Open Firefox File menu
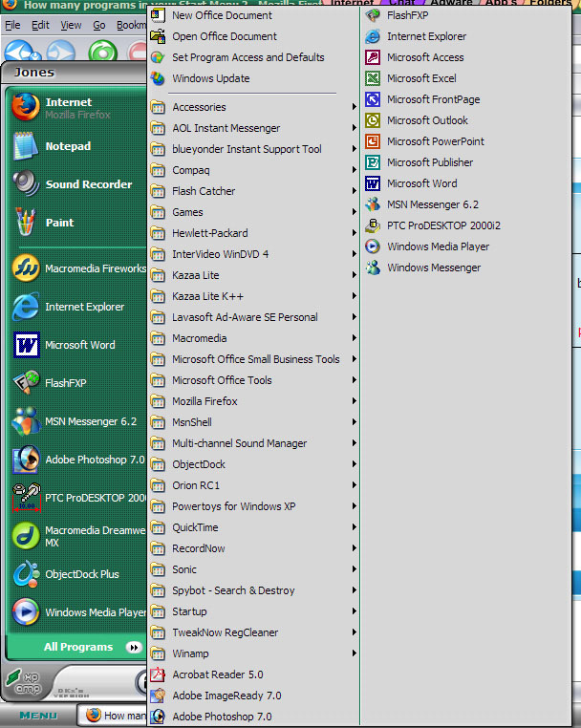 12,25
